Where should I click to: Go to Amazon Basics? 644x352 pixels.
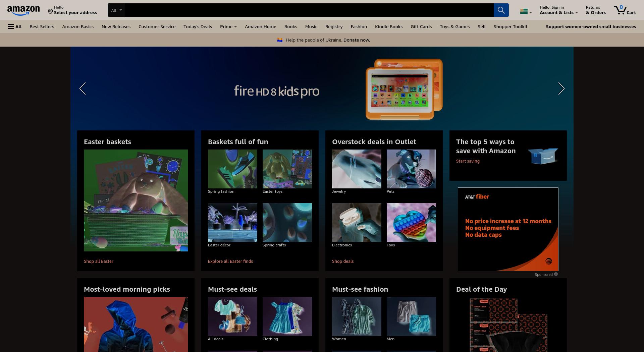click(x=78, y=26)
